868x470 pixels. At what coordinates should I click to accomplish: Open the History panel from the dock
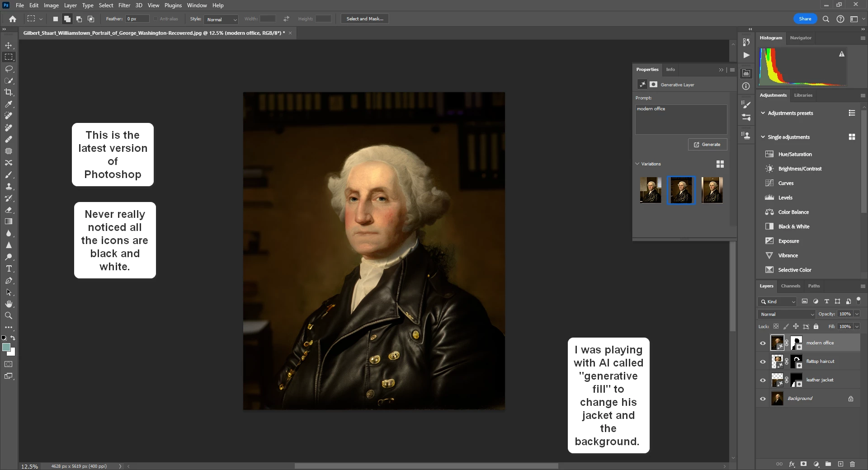click(746, 42)
